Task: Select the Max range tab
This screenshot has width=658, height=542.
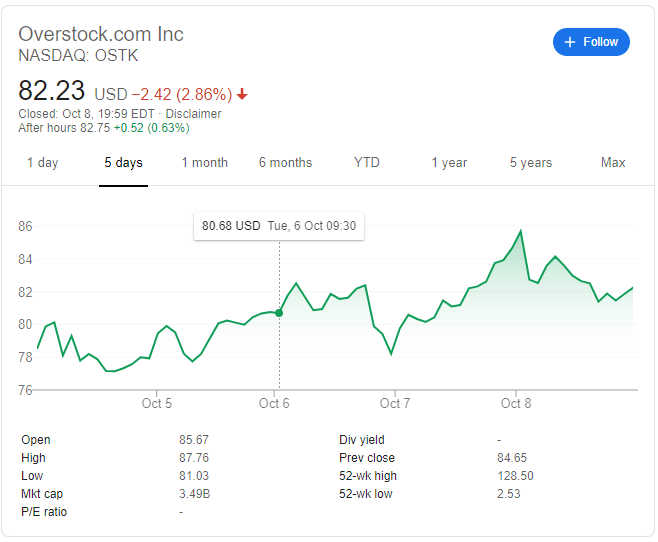Action: point(613,163)
